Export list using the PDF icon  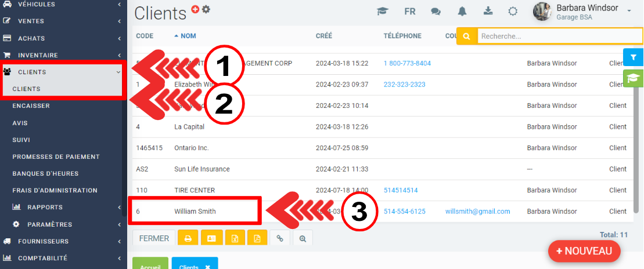(257, 238)
